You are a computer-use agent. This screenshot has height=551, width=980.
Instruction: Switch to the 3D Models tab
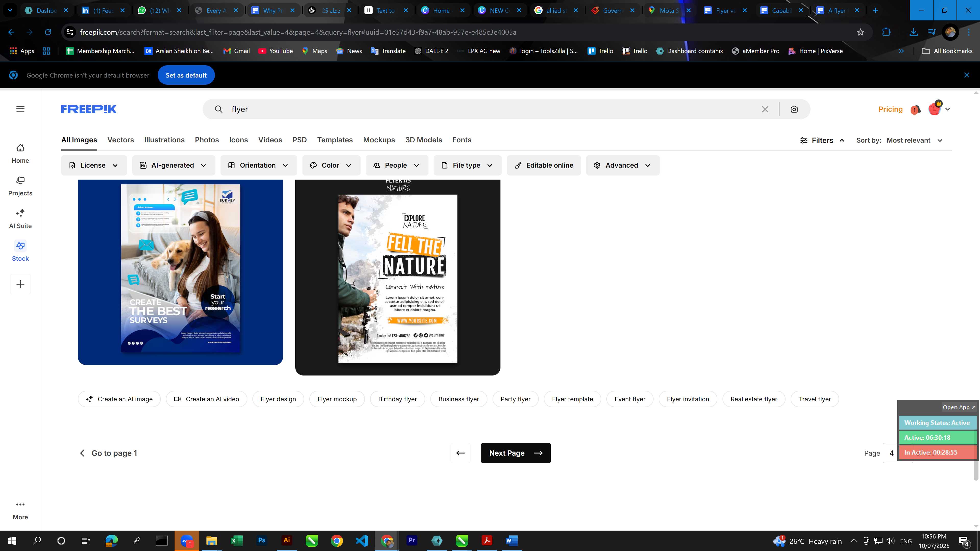[x=423, y=140]
